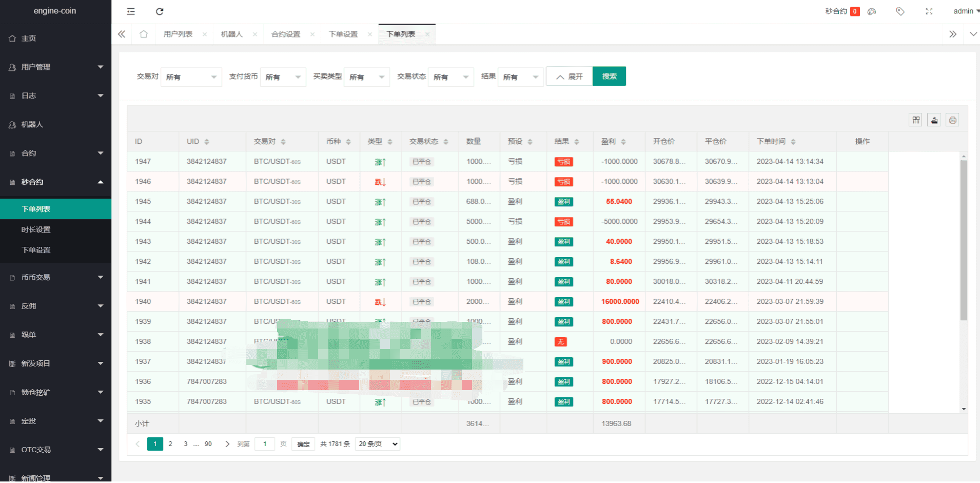Open the theme palette icon
The width and height of the screenshot is (980, 483).
click(x=872, y=11)
